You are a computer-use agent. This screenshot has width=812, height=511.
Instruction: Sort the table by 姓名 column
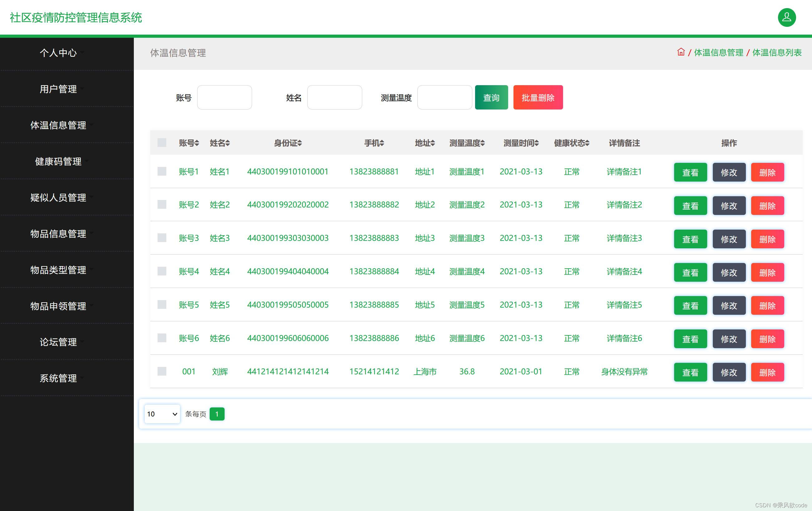(220, 143)
